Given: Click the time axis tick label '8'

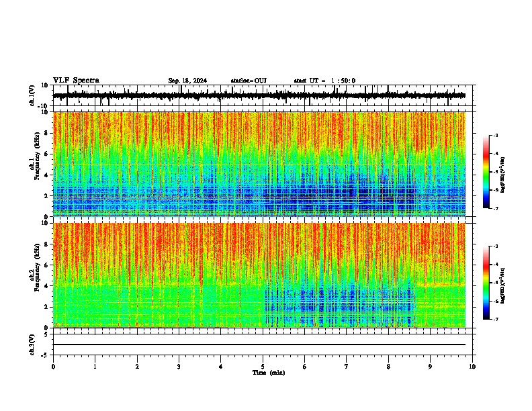Looking at the screenshot, I should tap(388, 367).
